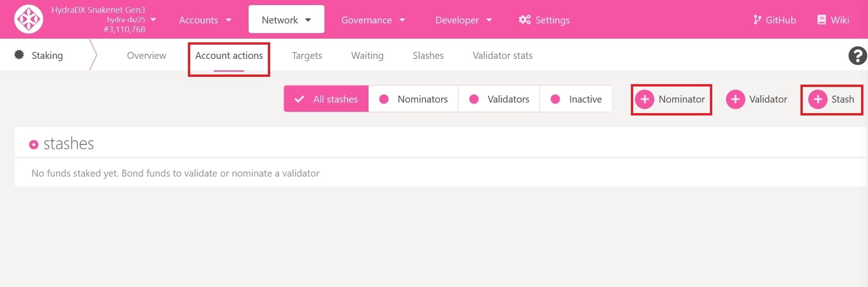868x287 pixels.
Task: Expand the Developer dropdown menu
Action: point(463,20)
